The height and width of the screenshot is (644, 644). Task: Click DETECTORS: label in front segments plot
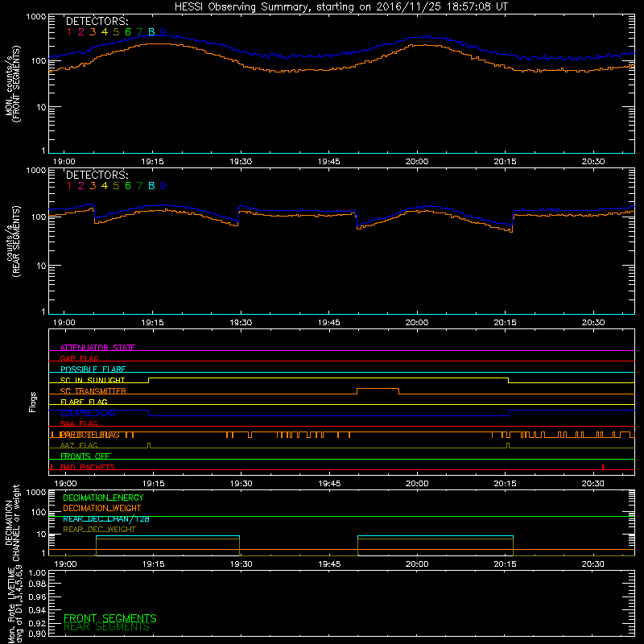click(x=97, y=22)
